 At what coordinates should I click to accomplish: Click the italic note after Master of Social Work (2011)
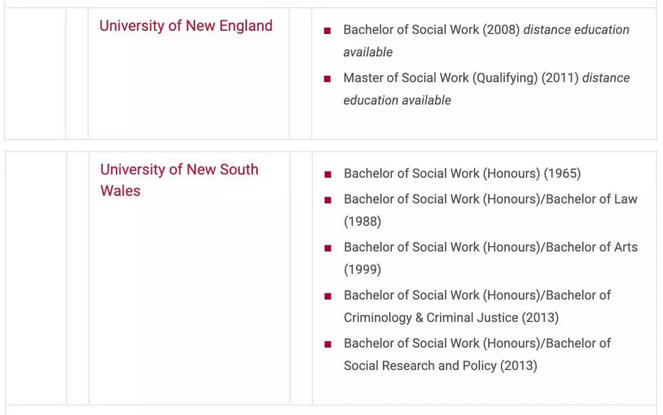pyautogui.click(x=397, y=100)
